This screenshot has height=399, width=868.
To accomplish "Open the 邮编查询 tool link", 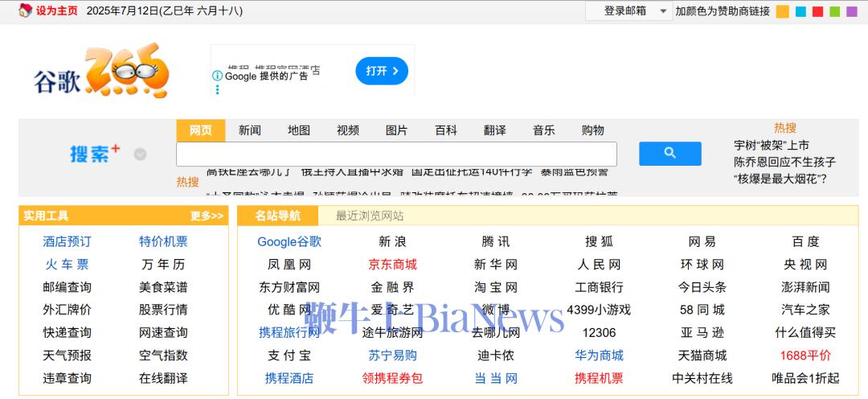I will coord(67,287).
